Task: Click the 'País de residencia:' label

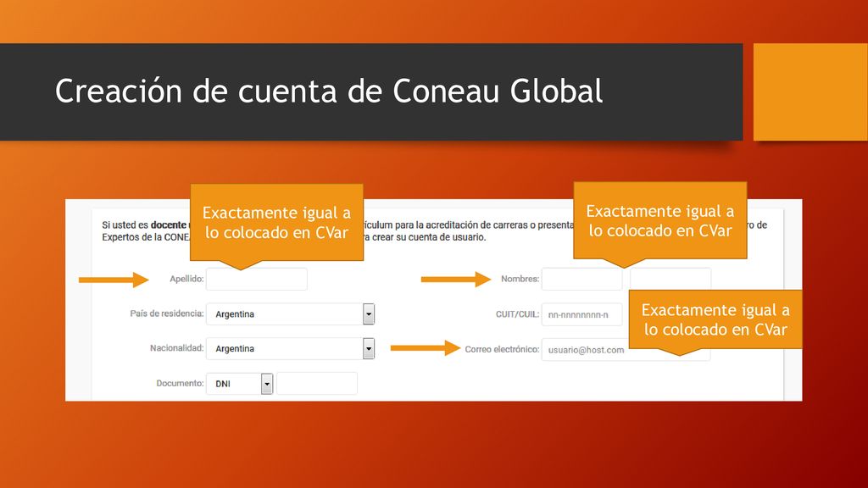Action: click(167, 313)
